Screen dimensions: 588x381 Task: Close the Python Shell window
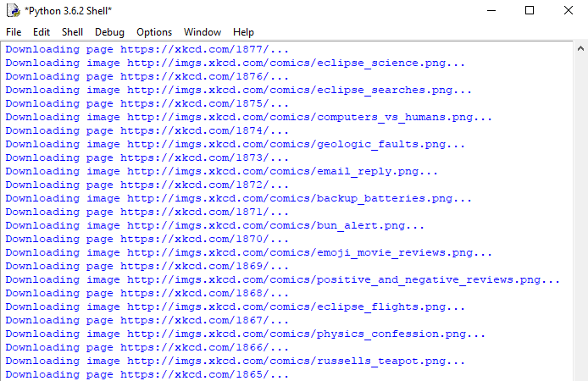pyautogui.click(x=569, y=10)
